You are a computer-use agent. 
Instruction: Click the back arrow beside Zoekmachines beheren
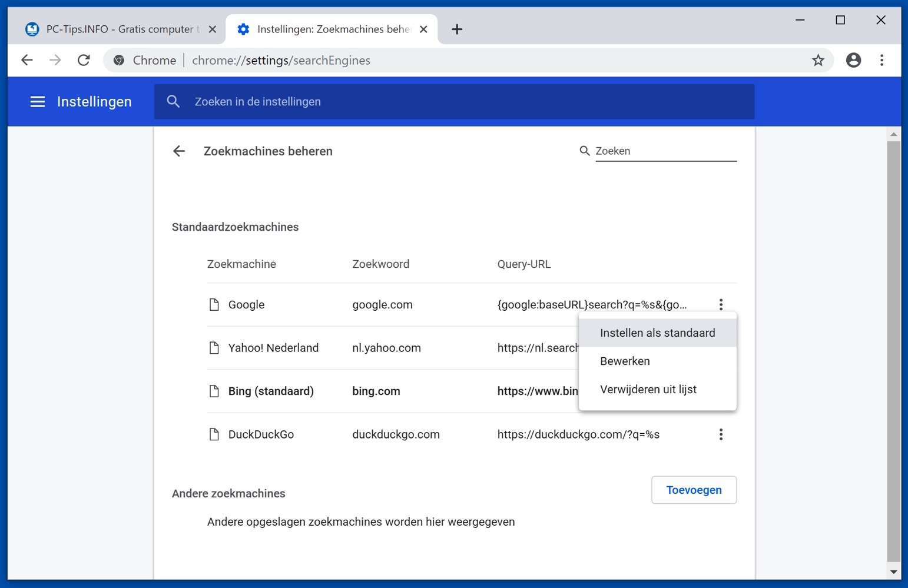pyautogui.click(x=179, y=151)
